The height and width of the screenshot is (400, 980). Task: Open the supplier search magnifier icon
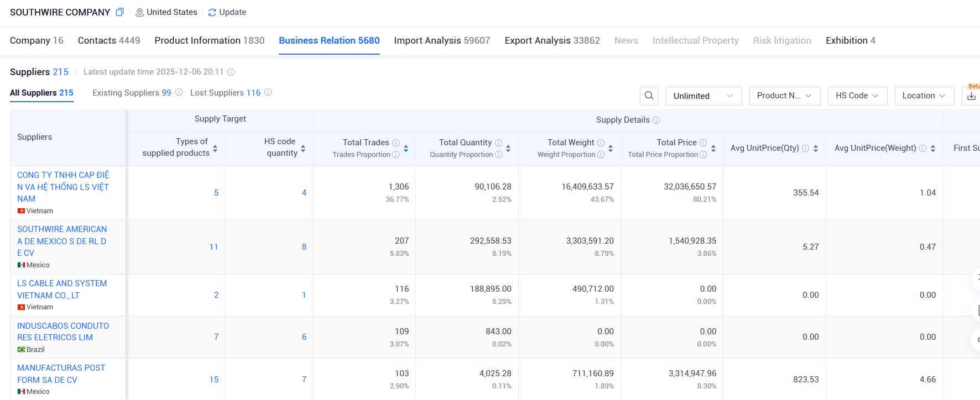click(649, 96)
